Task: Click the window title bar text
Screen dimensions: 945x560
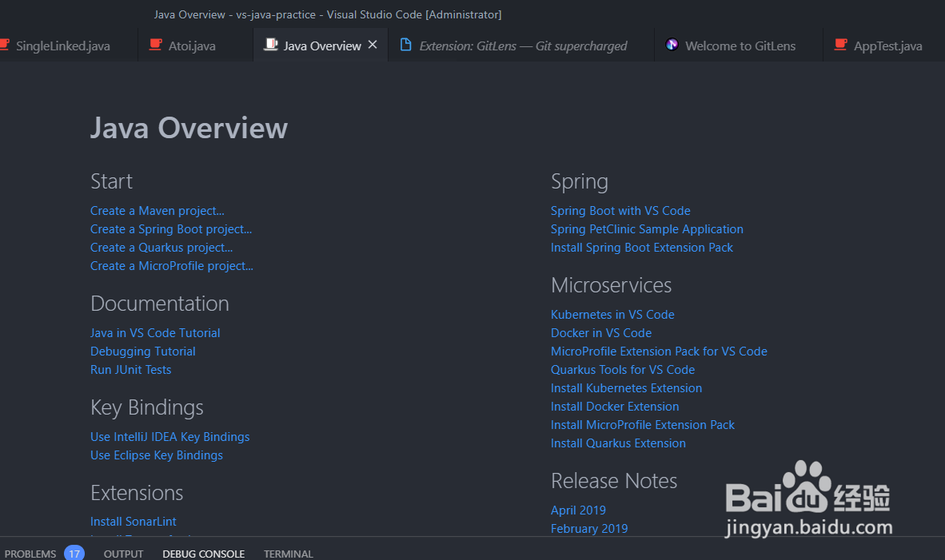Action: tap(328, 14)
